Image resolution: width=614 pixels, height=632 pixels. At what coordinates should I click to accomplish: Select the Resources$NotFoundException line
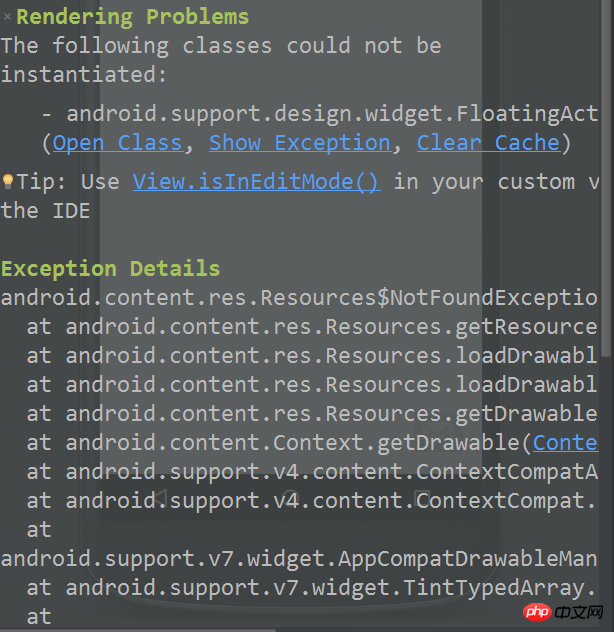(x=298, y=298)
